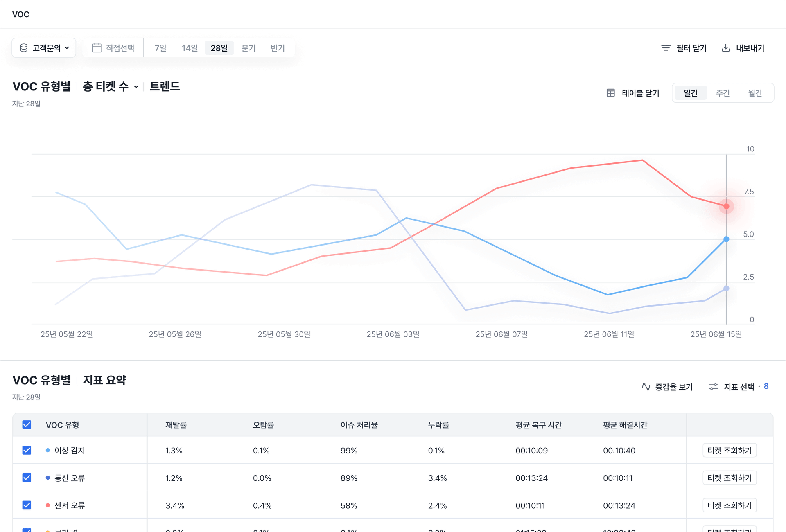This screenshot has height=532, width=786.
Task: Click the blue data point on chart marker
Action: click(726, 239)
